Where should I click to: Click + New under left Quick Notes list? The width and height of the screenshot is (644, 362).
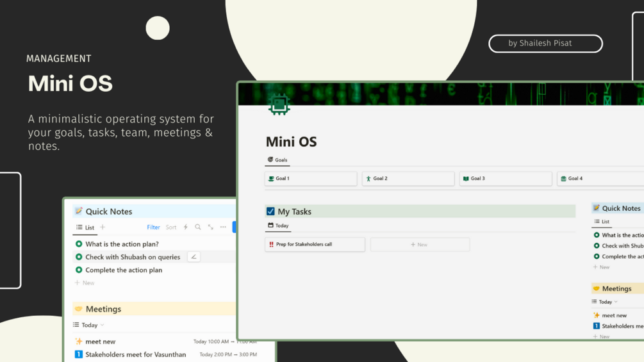coord(85,283)
